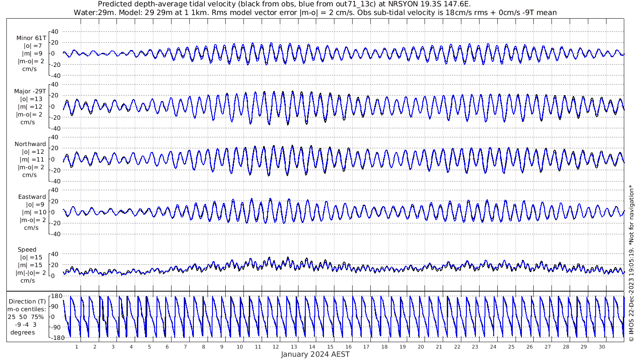
Task: Click day '10' on the date axis
Action: 240,347
